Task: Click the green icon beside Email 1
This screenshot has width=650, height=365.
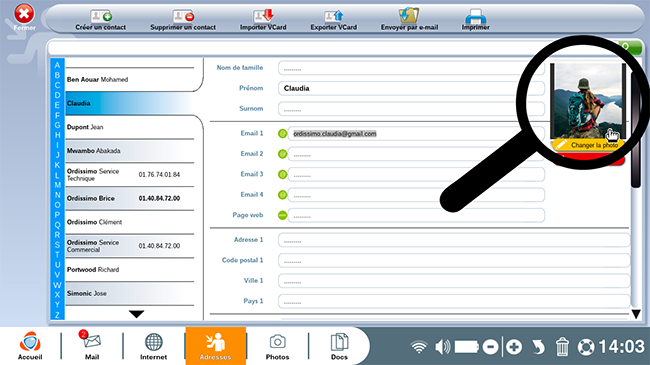Action: [282, 134]
